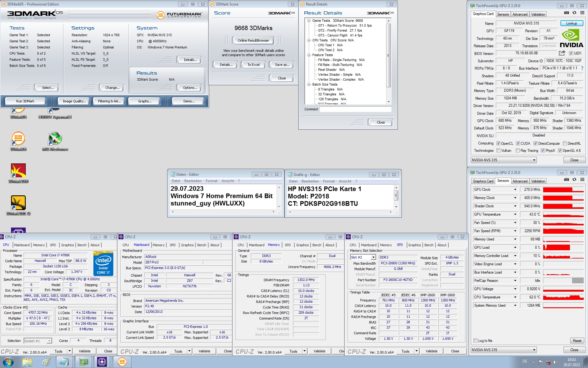Open GPU Temperature sensor dropdown
This screenshot has height=368, width=588.
(515, 214)
